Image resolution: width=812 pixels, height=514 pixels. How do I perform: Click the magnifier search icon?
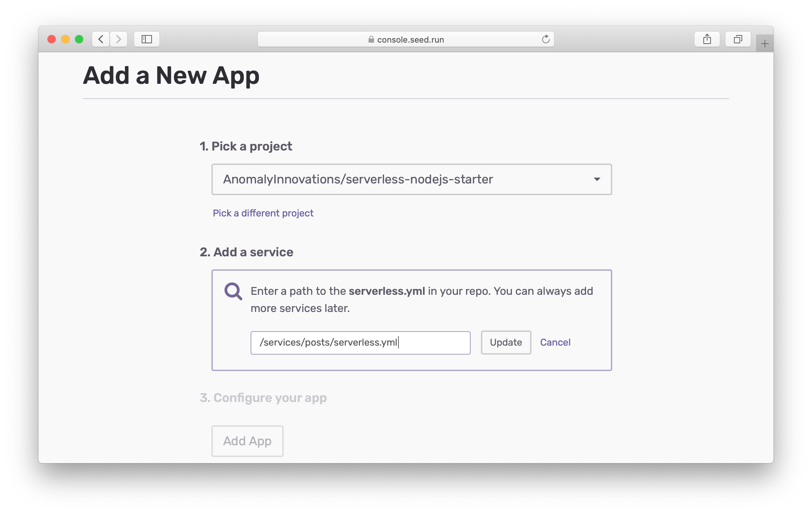coord(233,291)
